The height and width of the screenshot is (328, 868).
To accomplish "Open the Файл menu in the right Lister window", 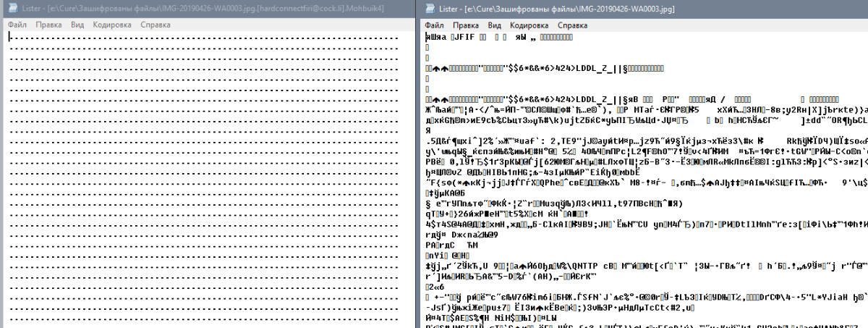I will coord(434,25).
